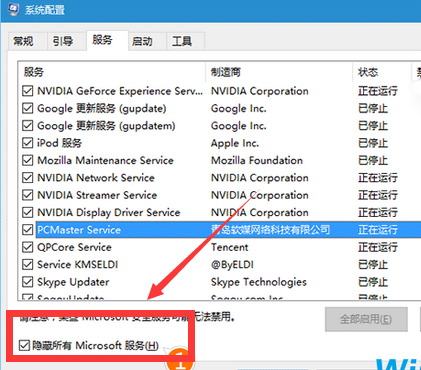Uncheck NVIDIA Network Service checkbox

point(27,178)
